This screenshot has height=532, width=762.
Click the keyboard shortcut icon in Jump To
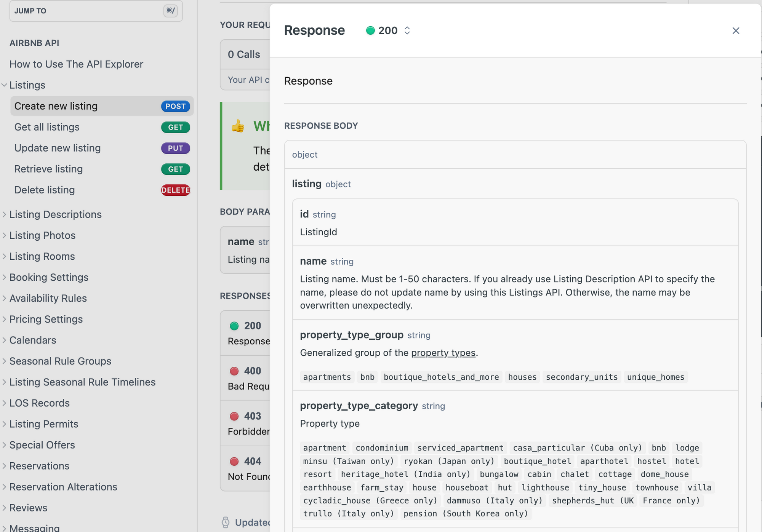[x=170, y=11]
